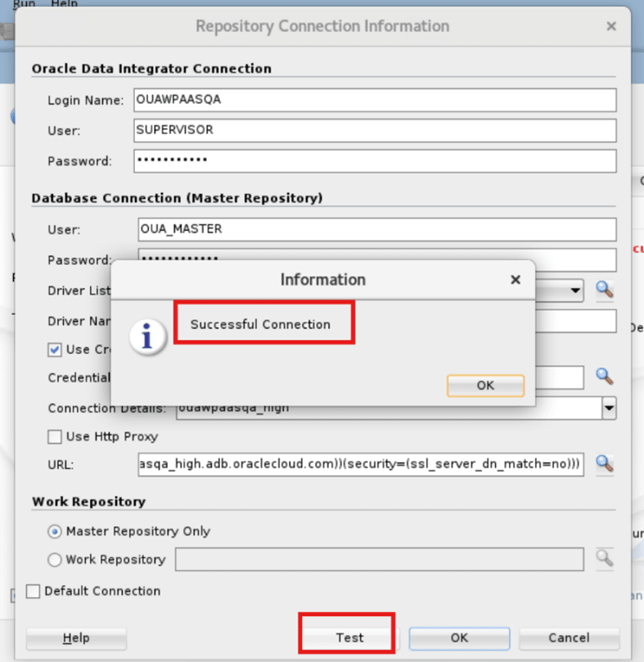Open the Help menu in main window
The image size is (644, 662).
[x=64, y=4]
